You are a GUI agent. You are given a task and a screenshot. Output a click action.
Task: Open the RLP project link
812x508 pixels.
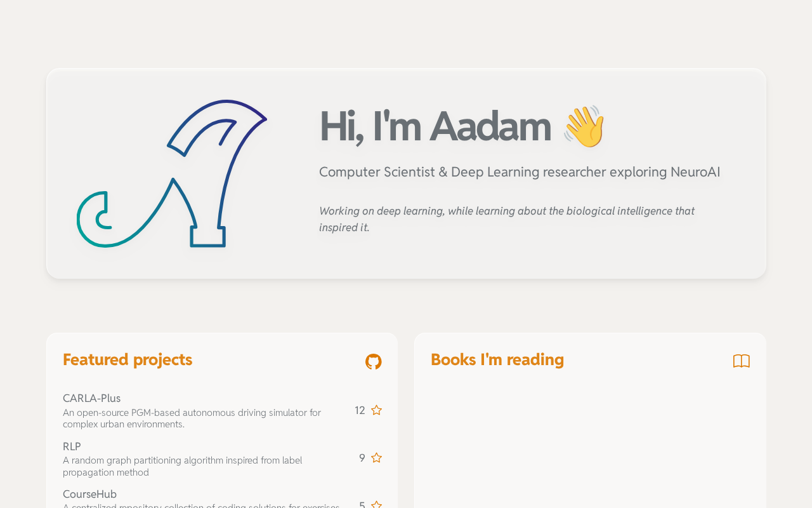[x=72, y=446]
